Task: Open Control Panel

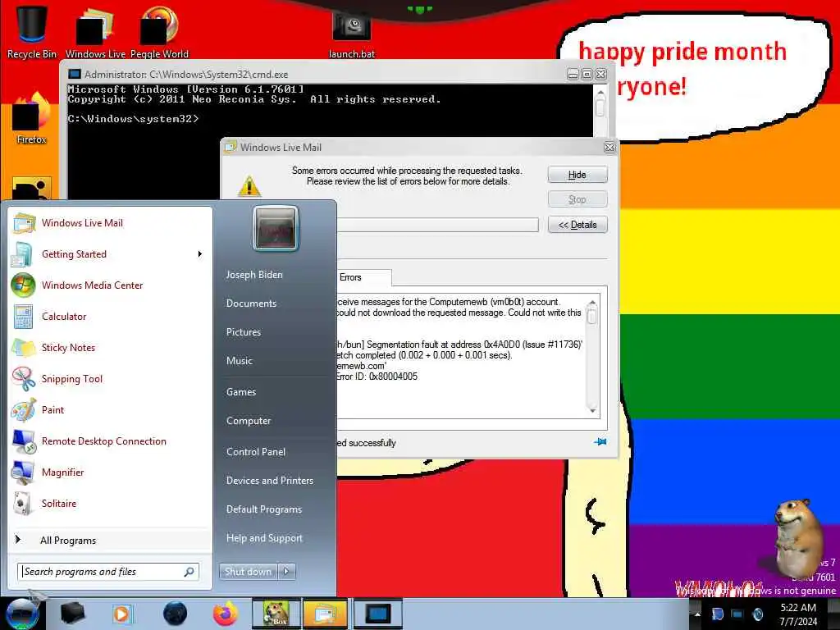Action: point(256,452)
